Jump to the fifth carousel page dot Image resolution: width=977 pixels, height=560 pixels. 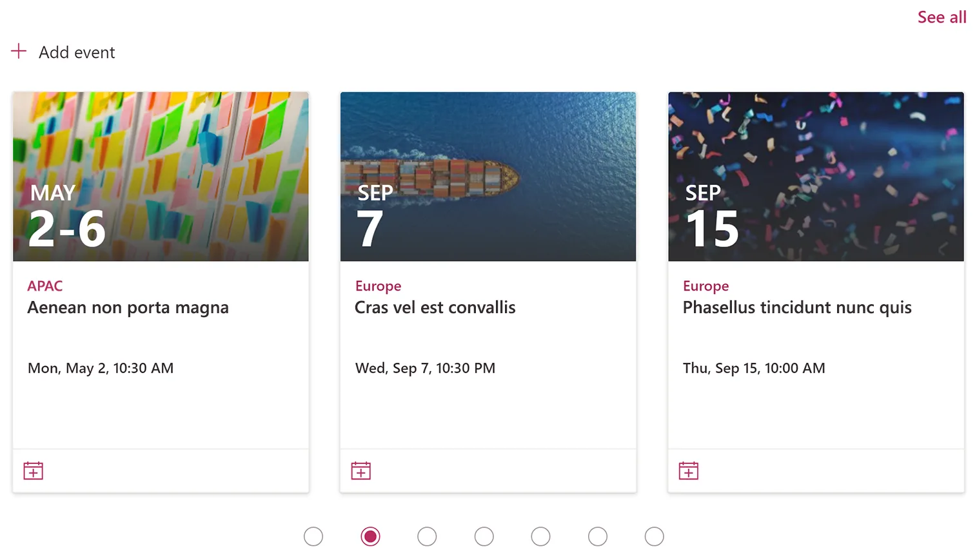coord(540,537)
